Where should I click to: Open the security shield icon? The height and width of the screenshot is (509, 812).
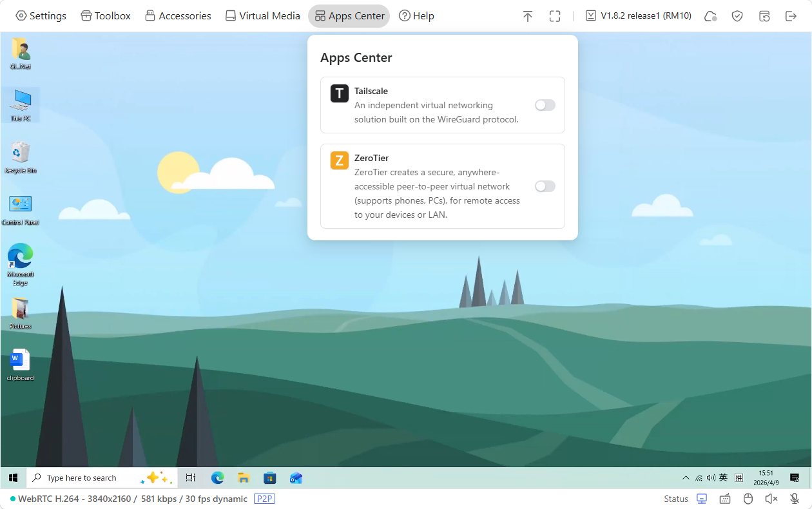pos(737,15)
